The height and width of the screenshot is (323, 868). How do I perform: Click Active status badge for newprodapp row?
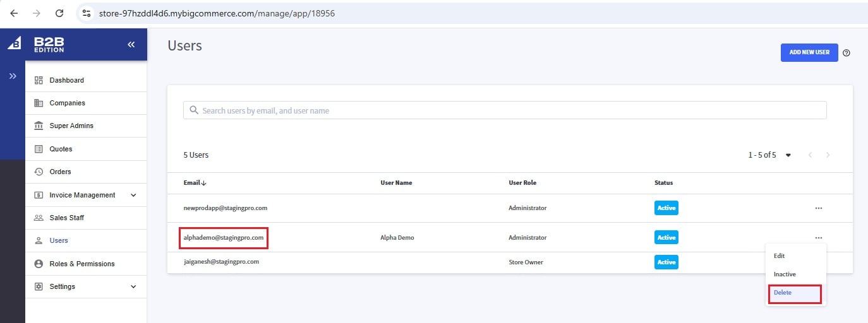click(666, 208)
